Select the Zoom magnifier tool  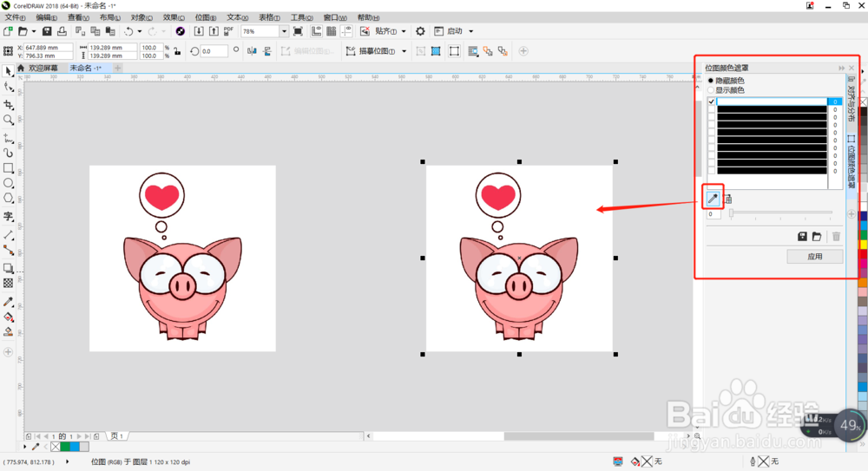click(9, 120)
